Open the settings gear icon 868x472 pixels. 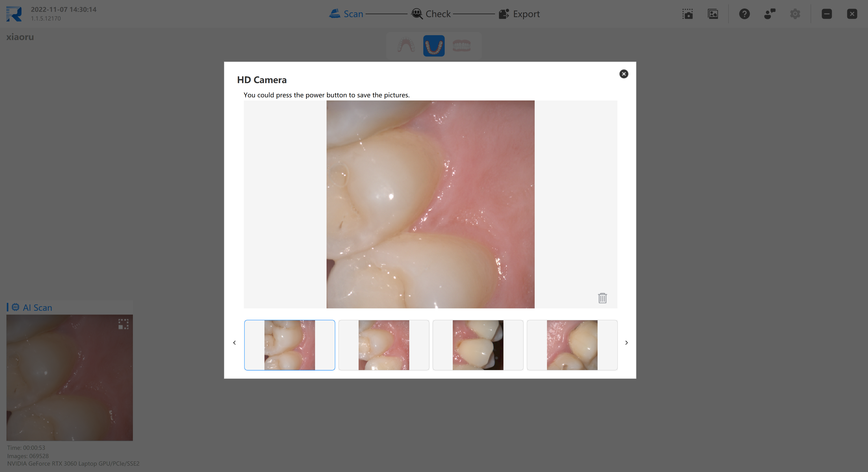pyautogui.click(x=795, y=14)
